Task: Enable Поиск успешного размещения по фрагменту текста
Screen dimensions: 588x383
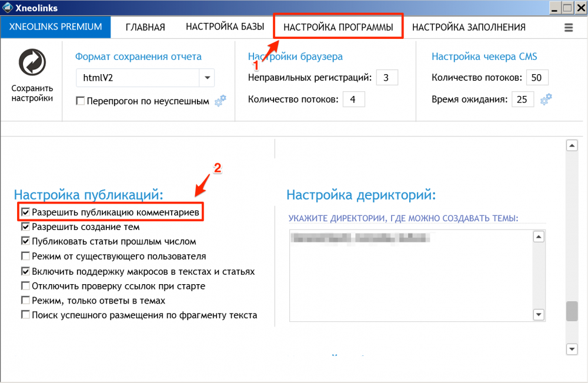Action: coord(25,315)
